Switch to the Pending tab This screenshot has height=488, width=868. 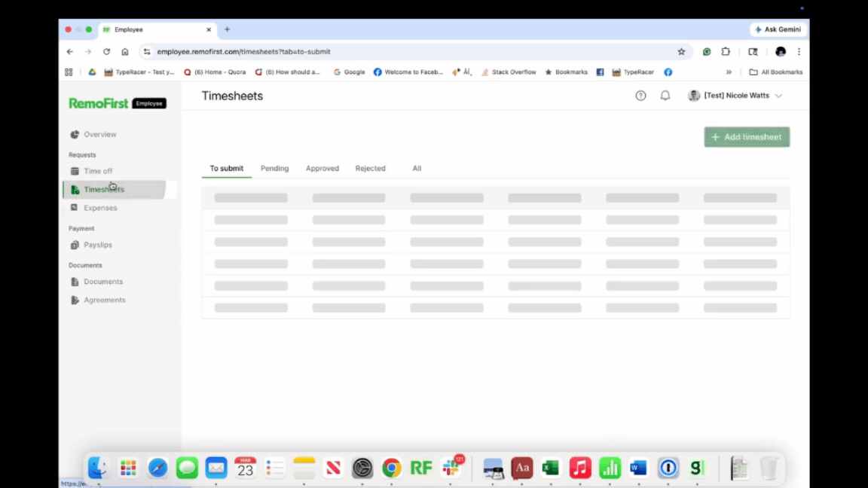pos(274,168)
